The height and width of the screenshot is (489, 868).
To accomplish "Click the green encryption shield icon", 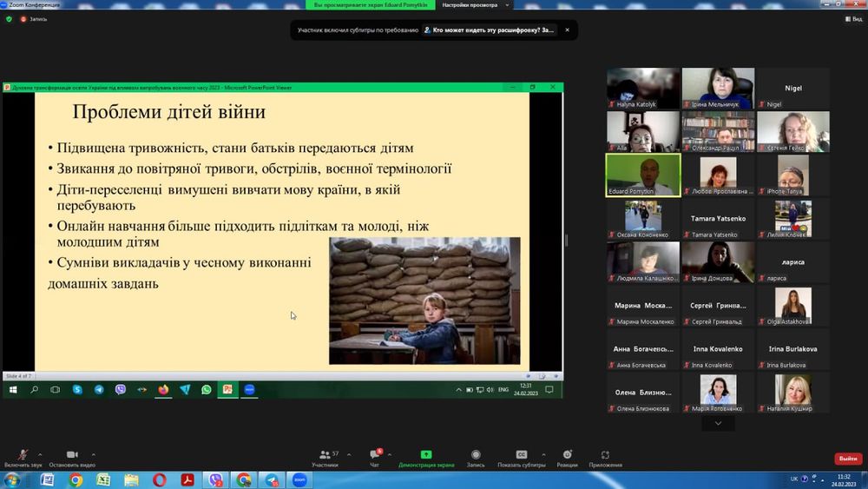I will tap(9, 18).
